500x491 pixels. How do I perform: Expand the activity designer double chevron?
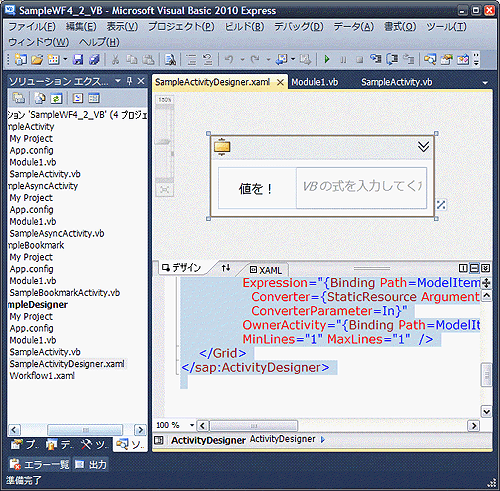[x=423, y=146]
